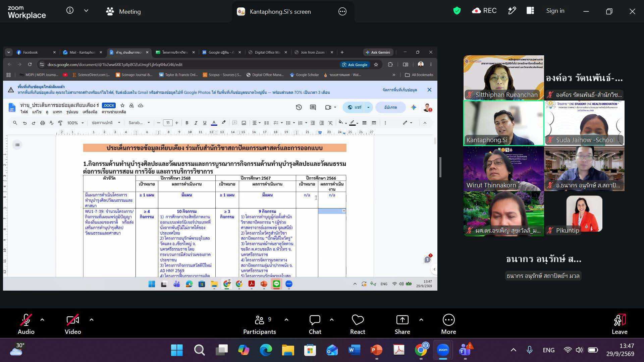Viewport: 644px width, 362px height.
Task: Open the Zoom meeting info icon
Action: coord(70,11)
